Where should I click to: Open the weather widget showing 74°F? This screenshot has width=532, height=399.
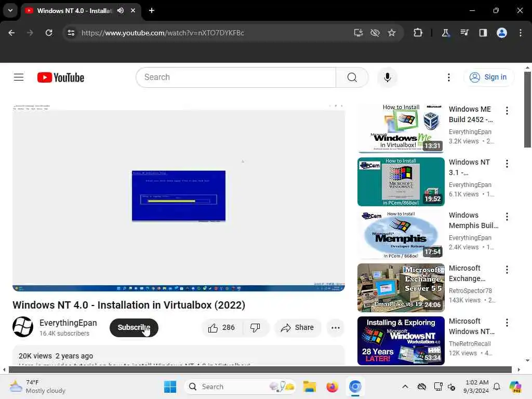point(37,387)
